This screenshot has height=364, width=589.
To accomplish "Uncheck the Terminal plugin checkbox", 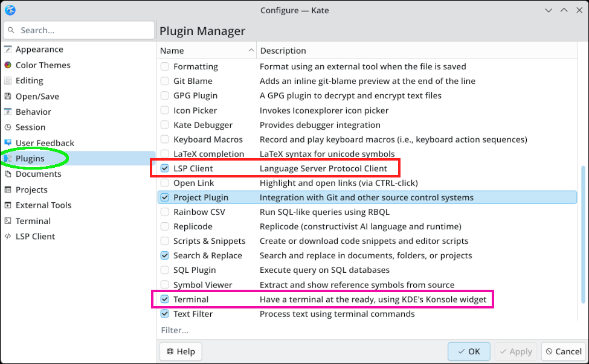I will click(164, 299).
